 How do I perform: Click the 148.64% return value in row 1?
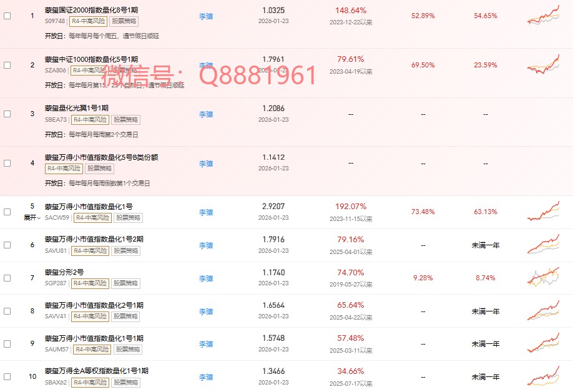(351, 11)
